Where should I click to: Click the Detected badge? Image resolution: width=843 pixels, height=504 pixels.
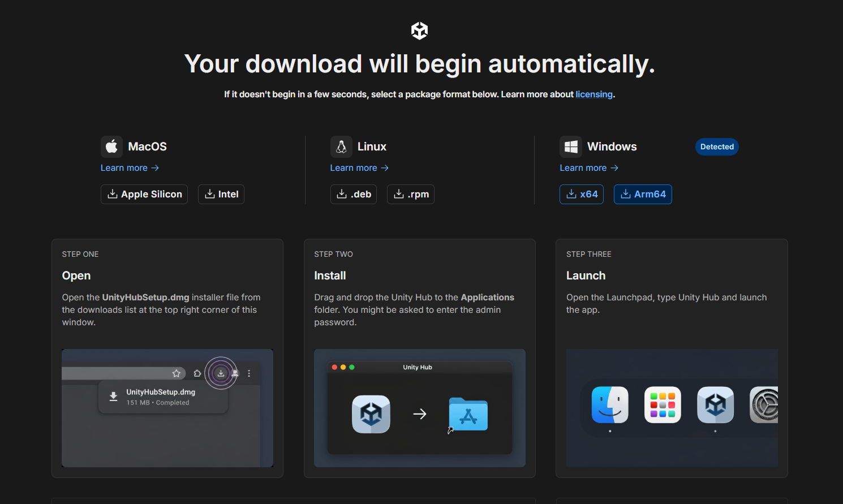pyautogui.click(x=717, y=147)
